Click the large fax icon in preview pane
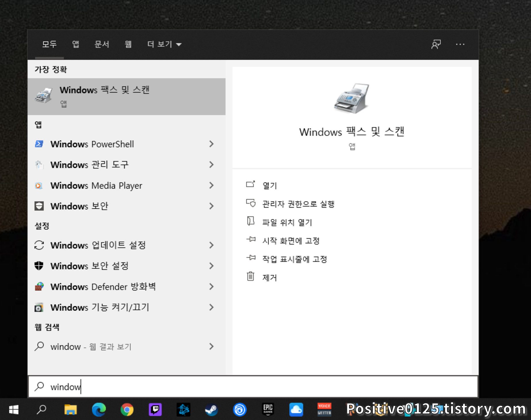The image size is (531, 420). click(352, 98)
